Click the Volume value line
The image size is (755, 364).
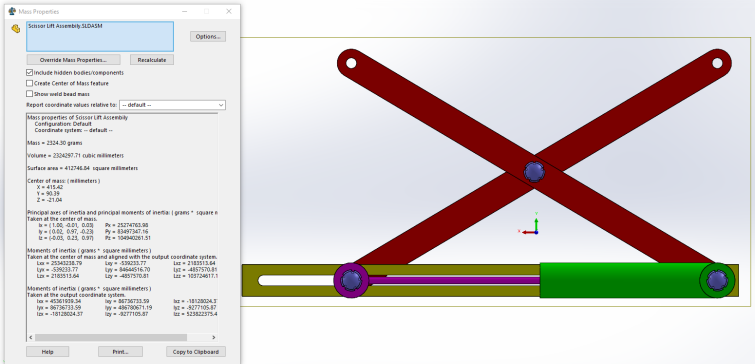point(76,156)
